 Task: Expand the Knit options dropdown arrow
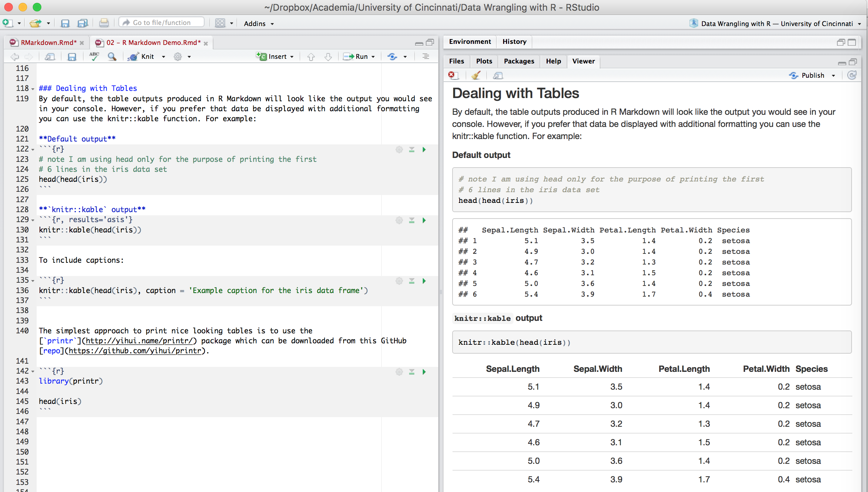pyautogui.click(x=161, y=56)
